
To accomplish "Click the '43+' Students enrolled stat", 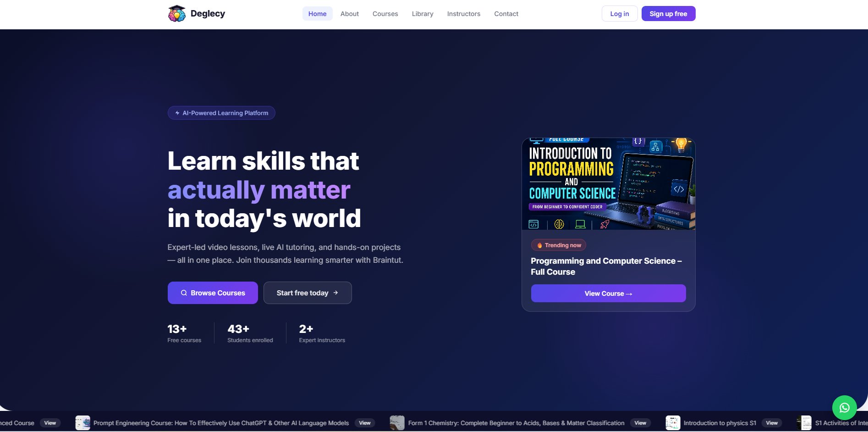I will 250,333.
